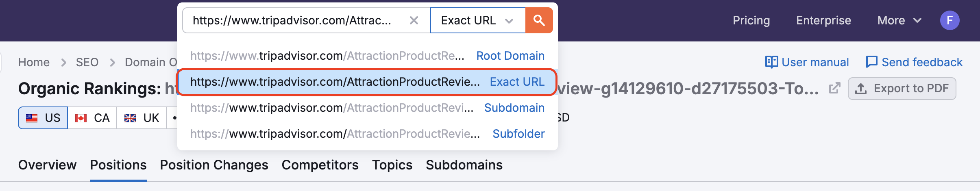Clear the URL search field
This screenshot has width=980, height=191.
point(414,20)
